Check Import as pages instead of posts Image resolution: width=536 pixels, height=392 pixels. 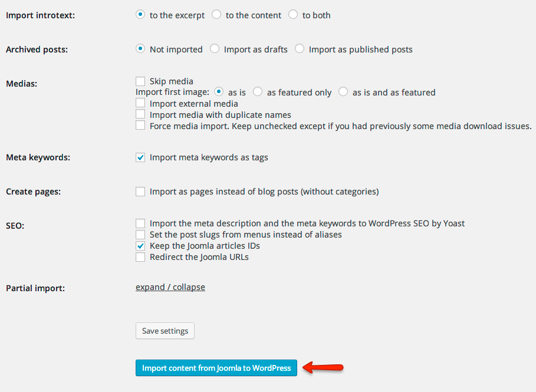point(140,191)
